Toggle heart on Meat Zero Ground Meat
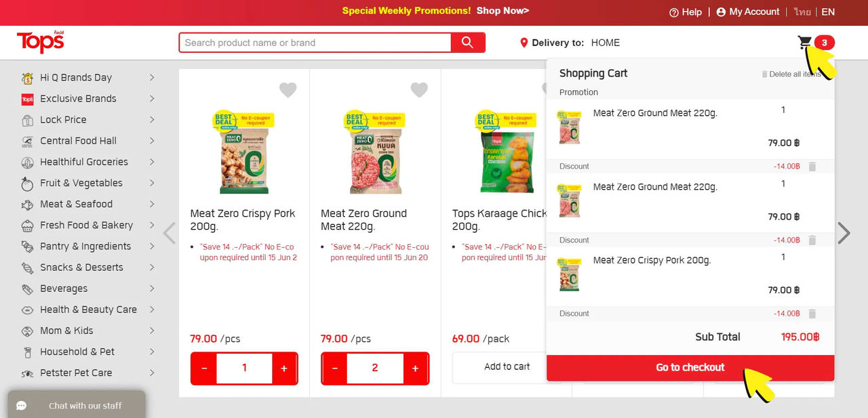Screen dimensions: 868x418 coord(419,89)
